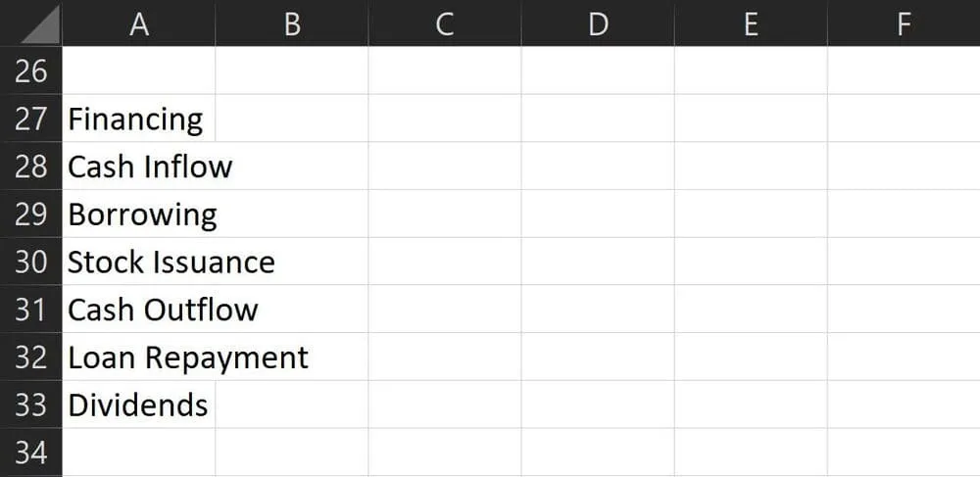Select row 29 header
This screenshot has height=477, width=980.
[31, 214]
